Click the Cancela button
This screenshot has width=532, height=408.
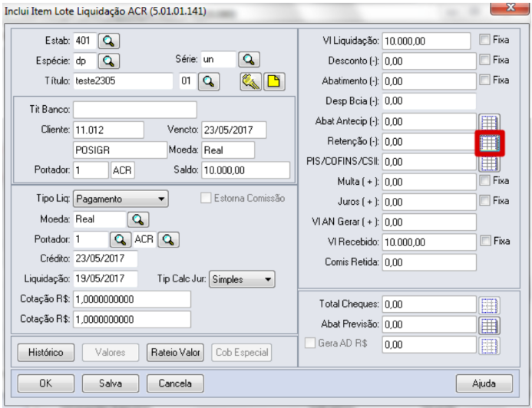click(x=175, y=383)
